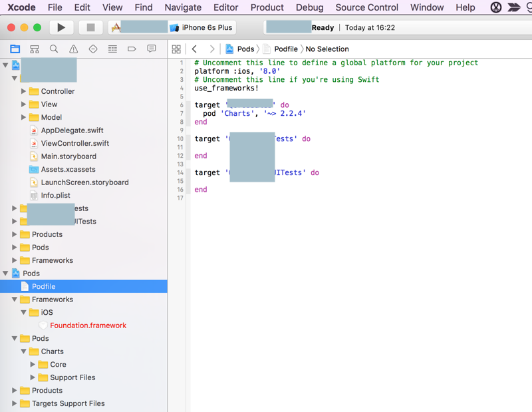Open the Test navigator diamond icon

[x=93, y=49]
